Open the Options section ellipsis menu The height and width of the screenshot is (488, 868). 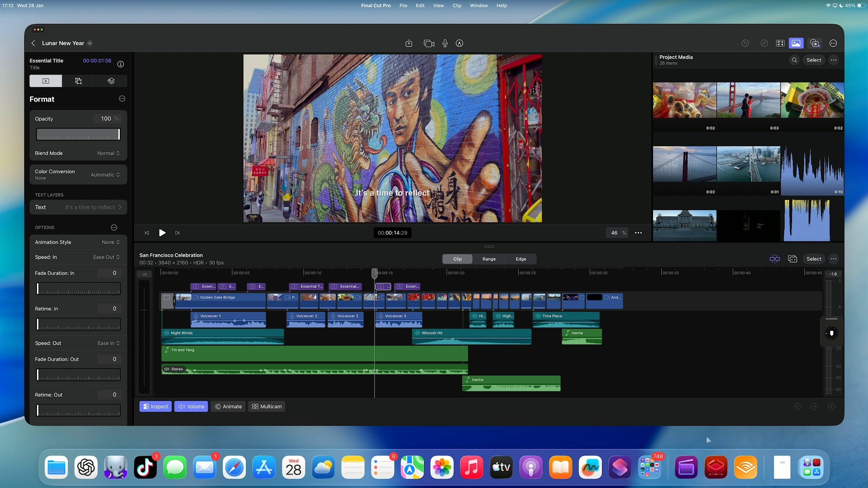click(114, 227)
